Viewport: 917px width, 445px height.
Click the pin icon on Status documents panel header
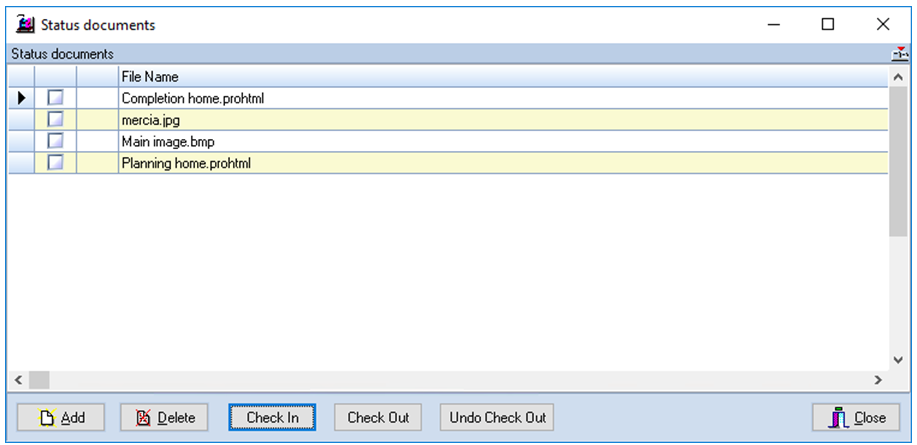point(900,54)
